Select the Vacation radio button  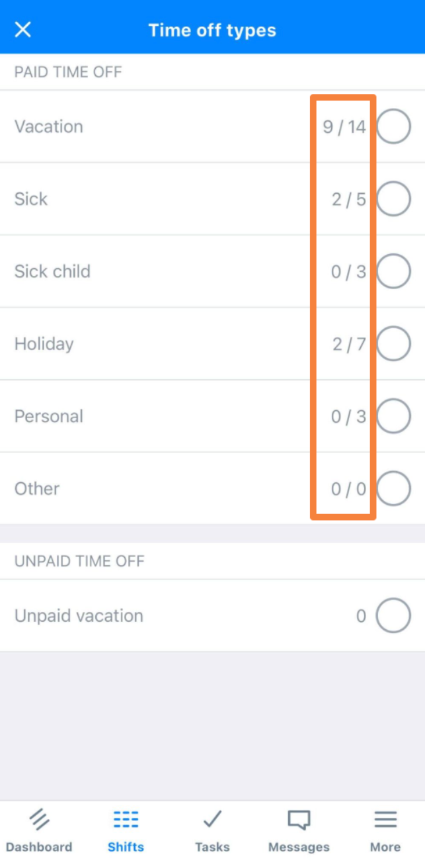point(393,126)
